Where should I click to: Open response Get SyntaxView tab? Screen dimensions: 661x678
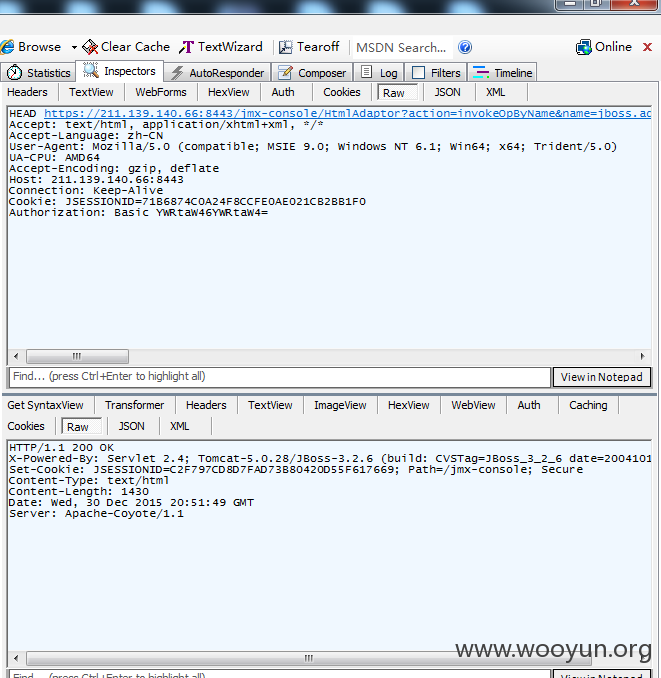(45, 405)
